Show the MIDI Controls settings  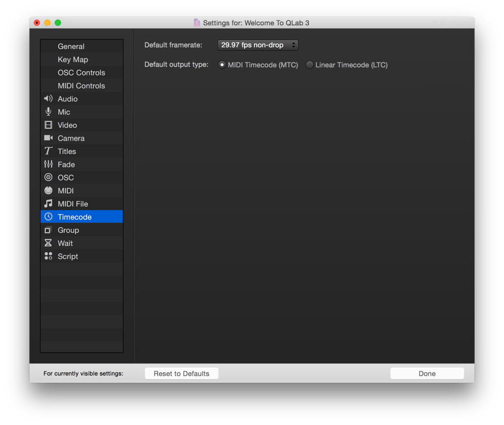click(81, 86)
